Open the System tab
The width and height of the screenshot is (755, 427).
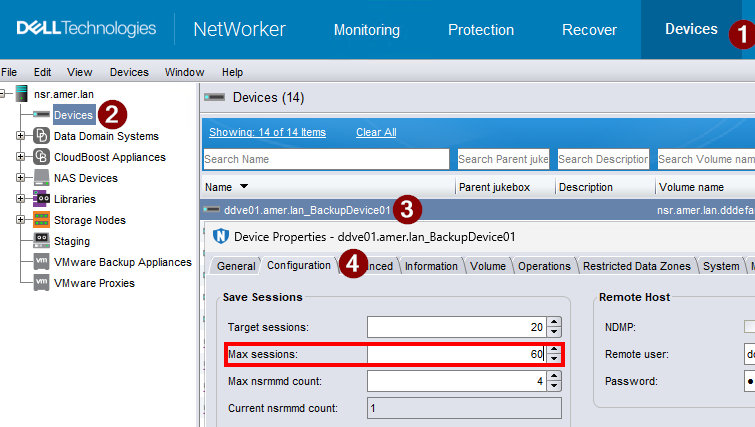coord(721,266)
